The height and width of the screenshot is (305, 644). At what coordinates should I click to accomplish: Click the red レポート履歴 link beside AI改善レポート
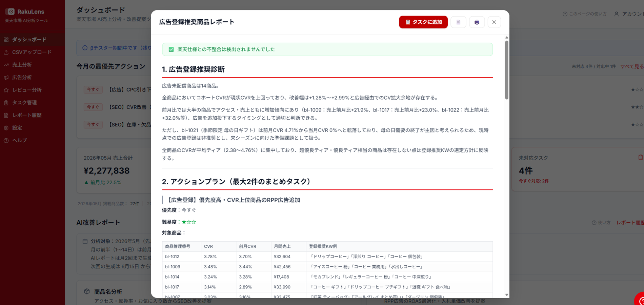click(630, 223)
